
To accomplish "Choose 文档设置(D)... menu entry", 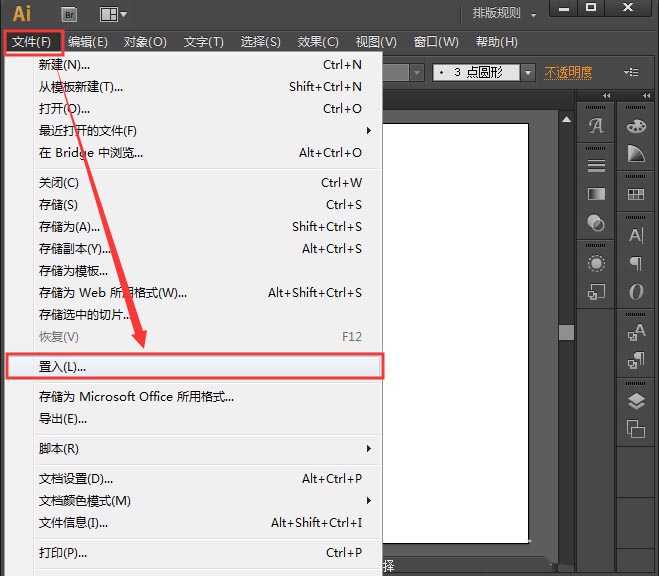I will (194, 479).
